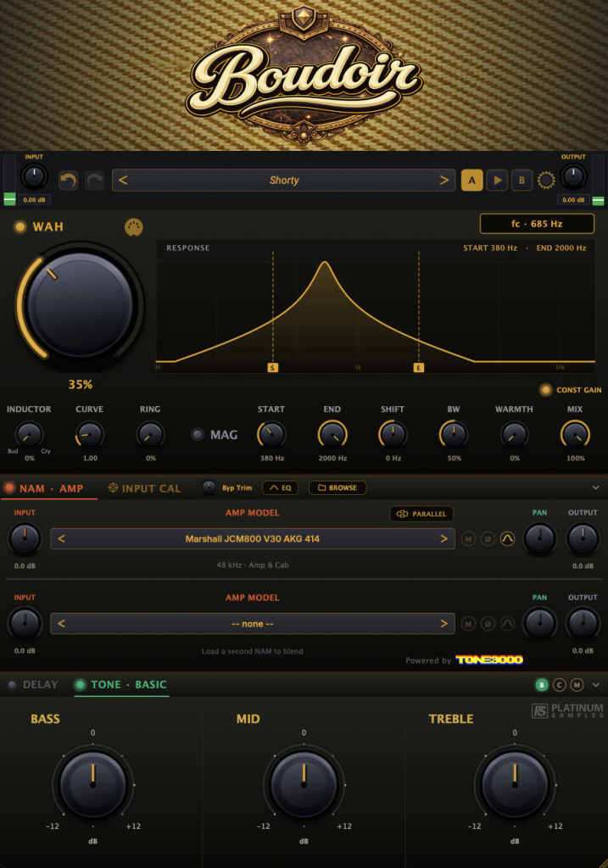Select preset slot B

click(x=522, y=181)
